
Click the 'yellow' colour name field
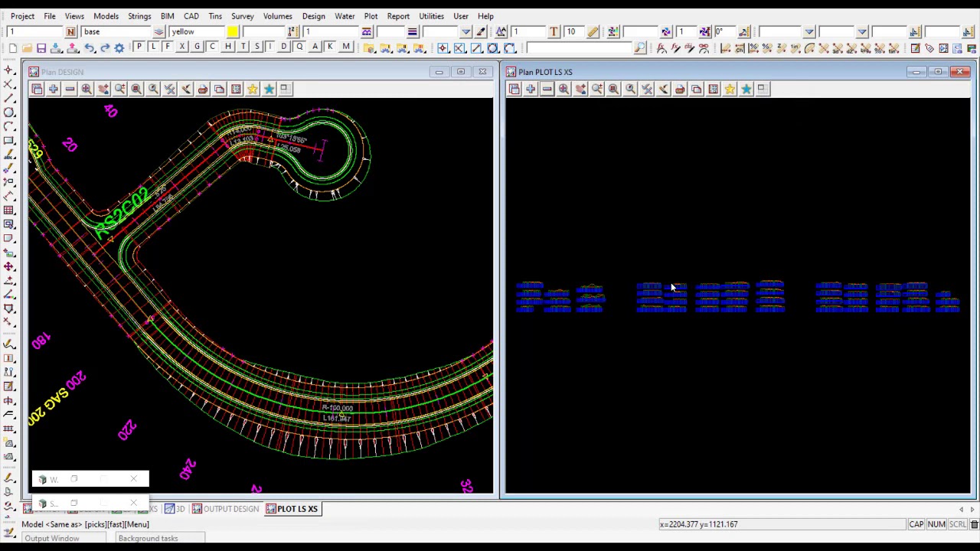[x=197, y=31]
